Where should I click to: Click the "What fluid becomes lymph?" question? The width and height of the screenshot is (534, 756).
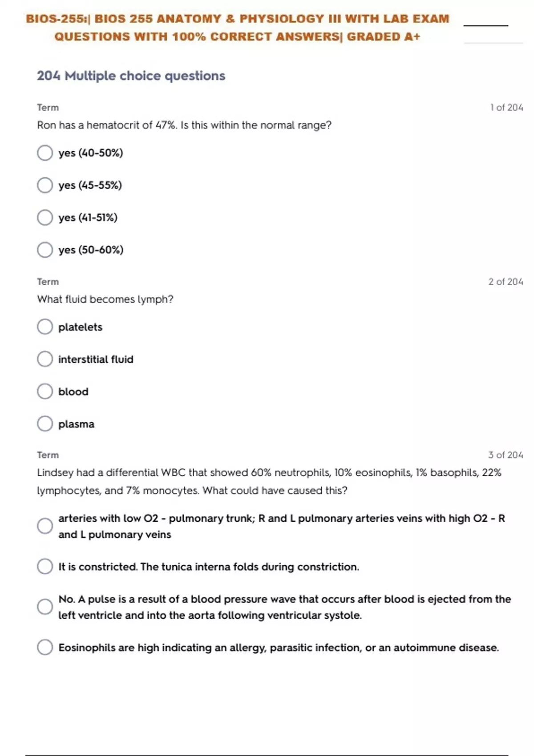point(105,299)
